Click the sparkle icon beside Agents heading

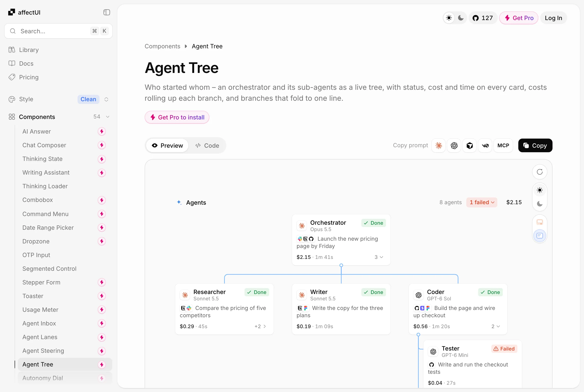[x=179, y=202]
